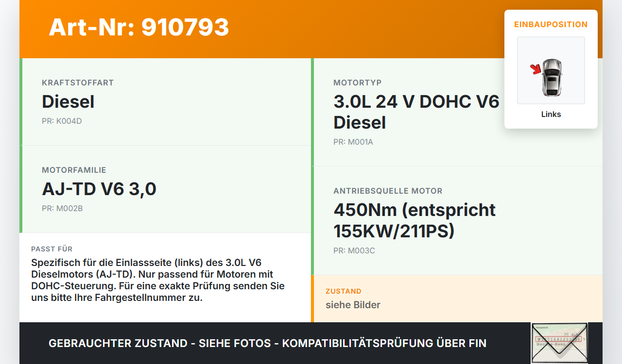Select the MOTORTYP label
The image size is (622, 364).
(x=358, y=83)
